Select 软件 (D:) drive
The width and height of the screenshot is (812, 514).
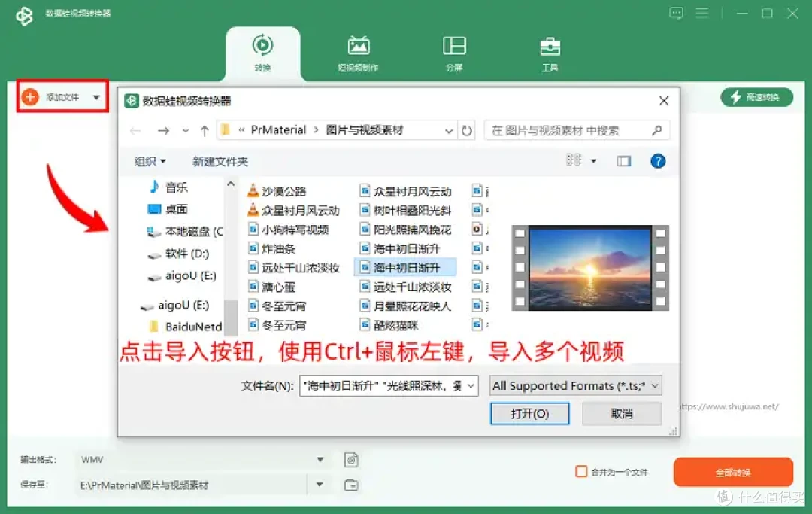coord(179,254)
